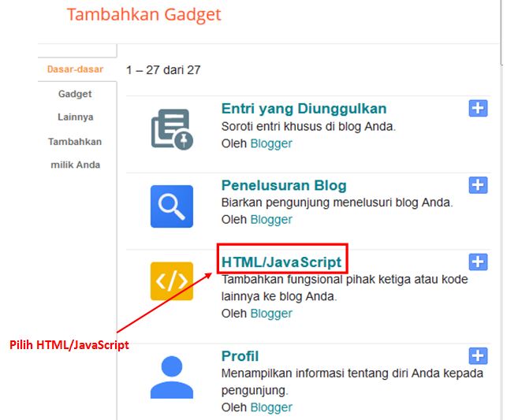Viewport: 518px width, 420px height.
Task: Click the 'Tambahkan Gadget' heading
Action: [x=144, y=14]
